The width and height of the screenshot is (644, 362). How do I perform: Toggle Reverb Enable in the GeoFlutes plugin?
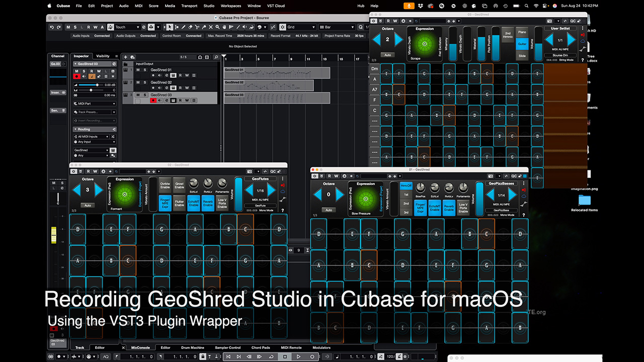coord(208,204)
